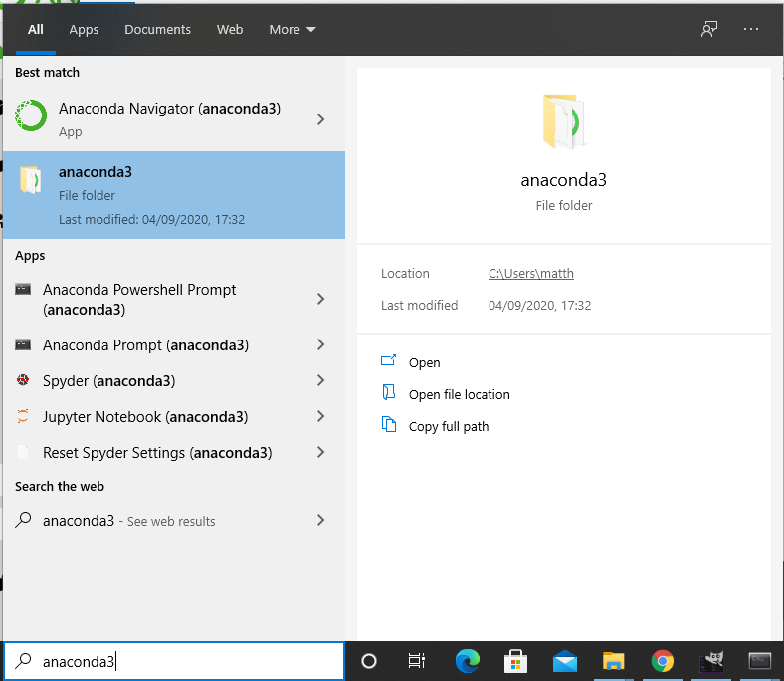
Task: Click Anaconda Prompt (anaconda3) text
Action: [x=145, y=345]
